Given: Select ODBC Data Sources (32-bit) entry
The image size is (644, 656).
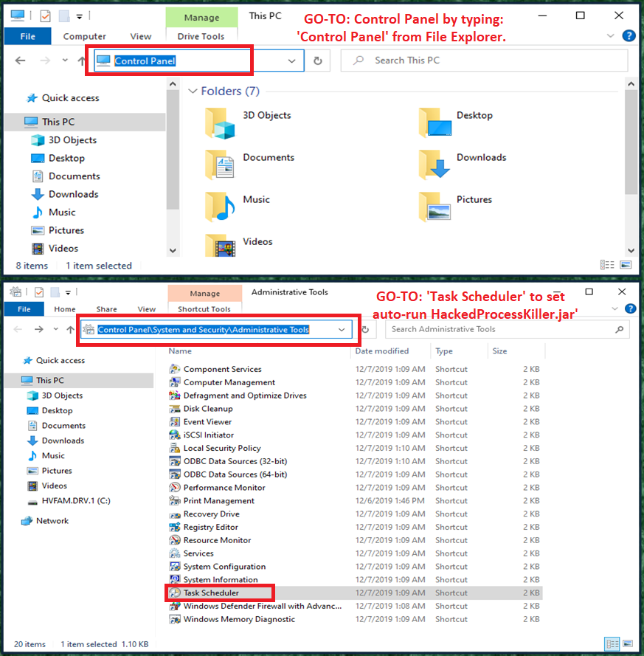Looking at the screenshot, I should point(229,461).
